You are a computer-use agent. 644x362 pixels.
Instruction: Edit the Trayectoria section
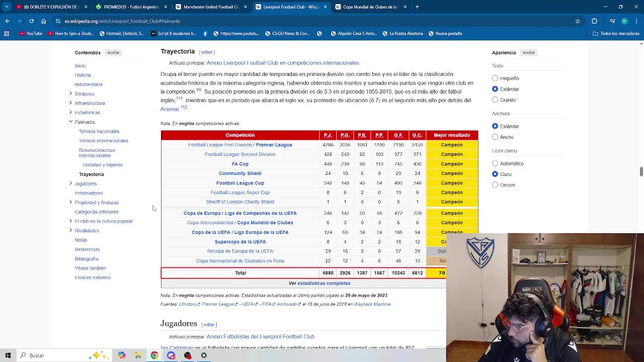(207, 52)
